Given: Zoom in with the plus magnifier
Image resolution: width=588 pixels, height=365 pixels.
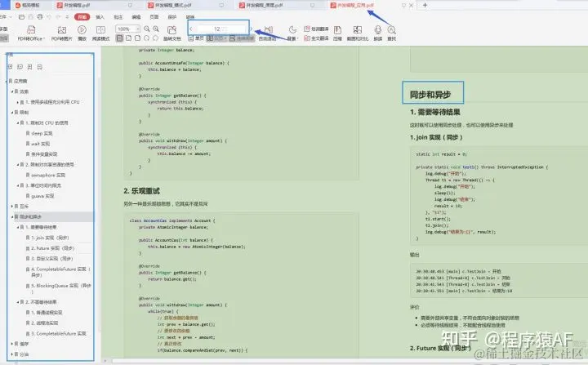Looking at the screenshot, I should coord(156,29).
